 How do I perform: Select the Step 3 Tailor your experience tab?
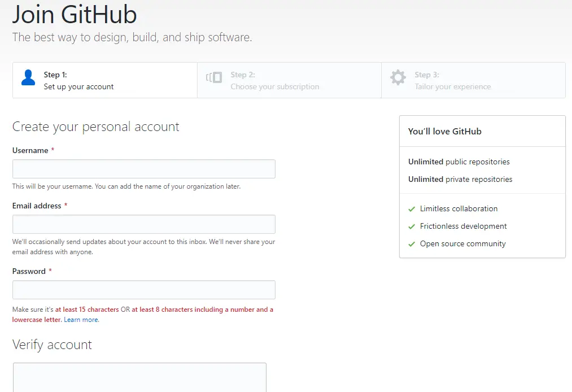point(474,80)
